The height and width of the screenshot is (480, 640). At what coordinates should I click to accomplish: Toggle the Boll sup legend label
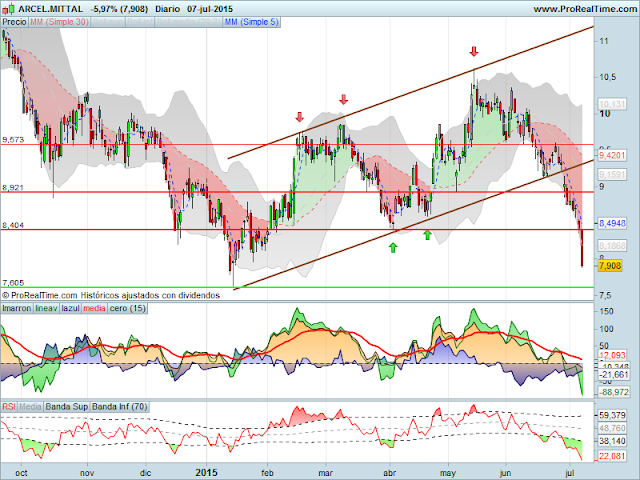tap(108, 22)
